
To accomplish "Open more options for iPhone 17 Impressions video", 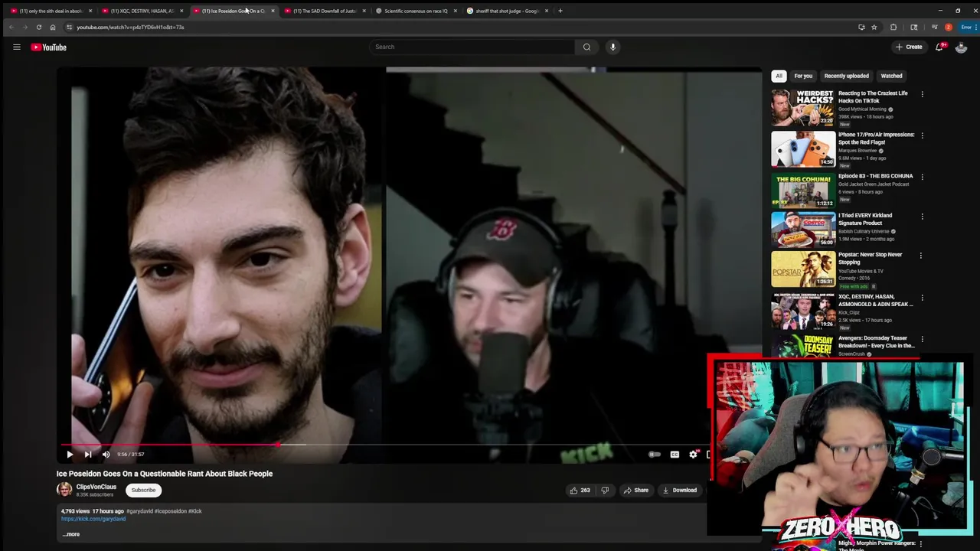I will click(x=922, y=135).
